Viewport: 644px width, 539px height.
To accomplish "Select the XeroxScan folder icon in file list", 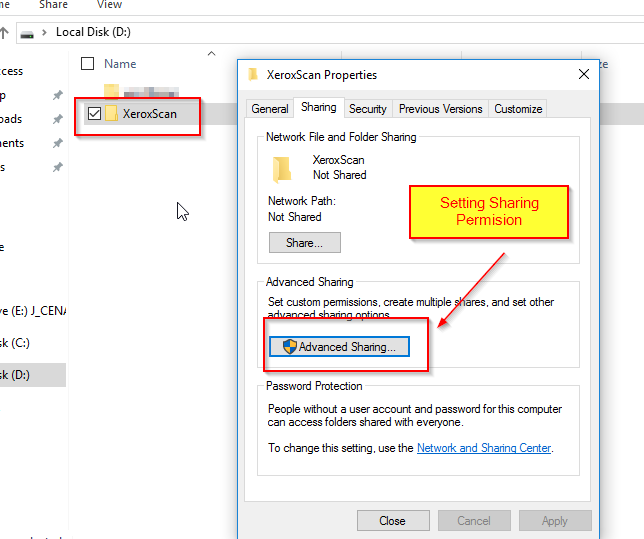I will (x=111, y=113).
